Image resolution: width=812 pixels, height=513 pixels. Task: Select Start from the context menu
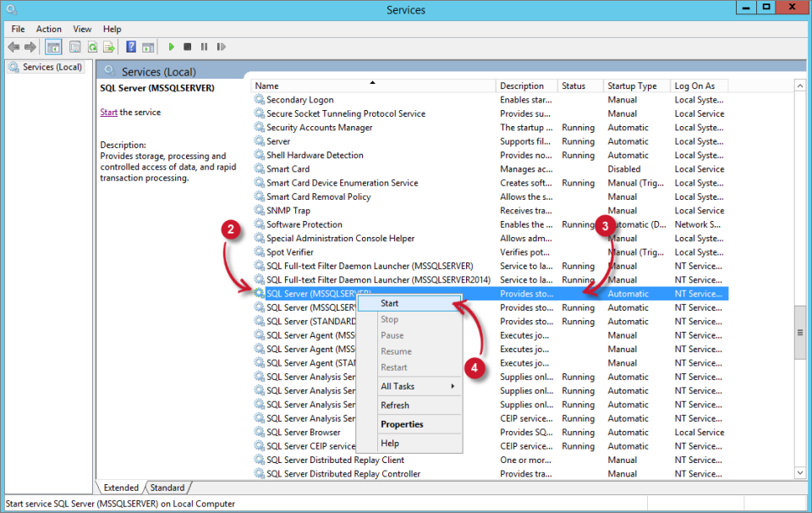click(389, 302)
